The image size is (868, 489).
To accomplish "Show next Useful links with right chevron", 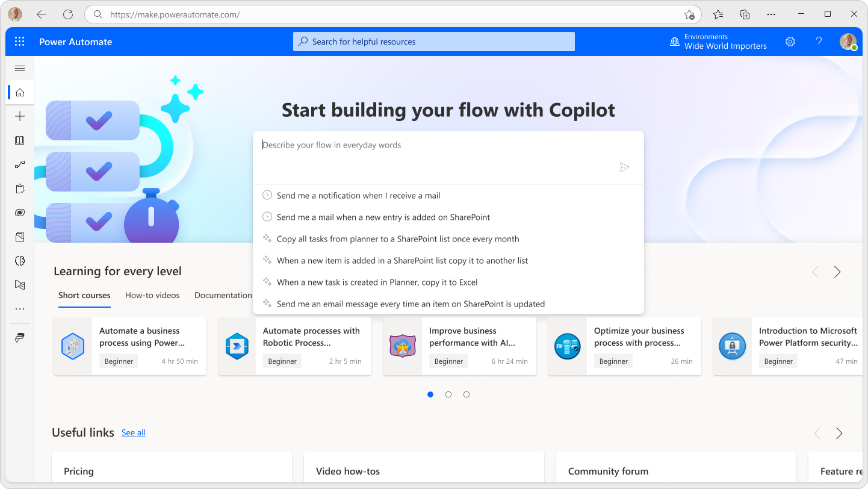I will [x=839, y=434].
